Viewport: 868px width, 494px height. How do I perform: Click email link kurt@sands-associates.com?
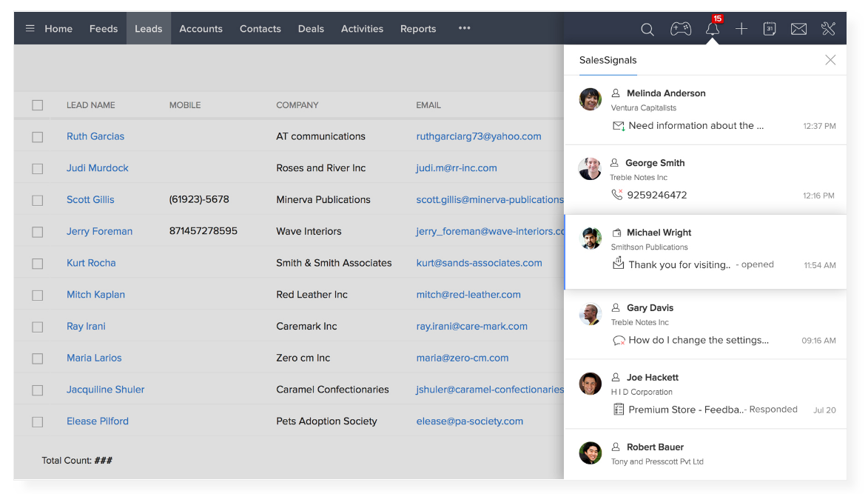click(479, 263)
